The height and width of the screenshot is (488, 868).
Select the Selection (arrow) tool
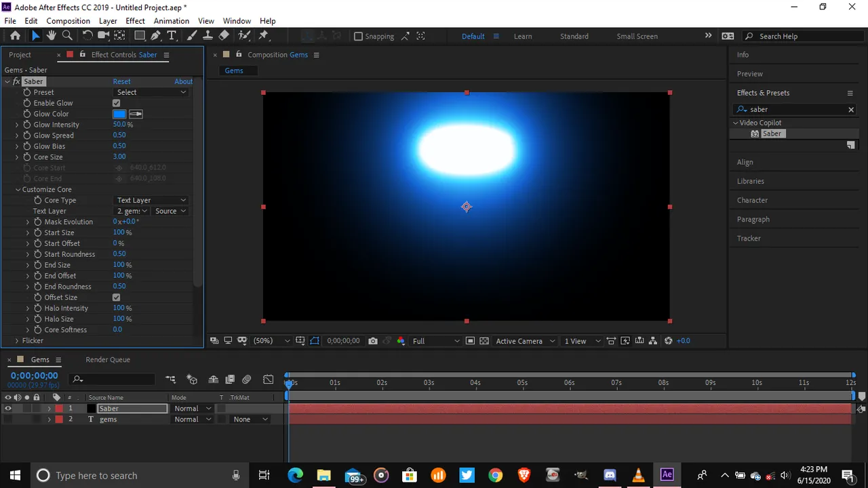click(35, 36)
